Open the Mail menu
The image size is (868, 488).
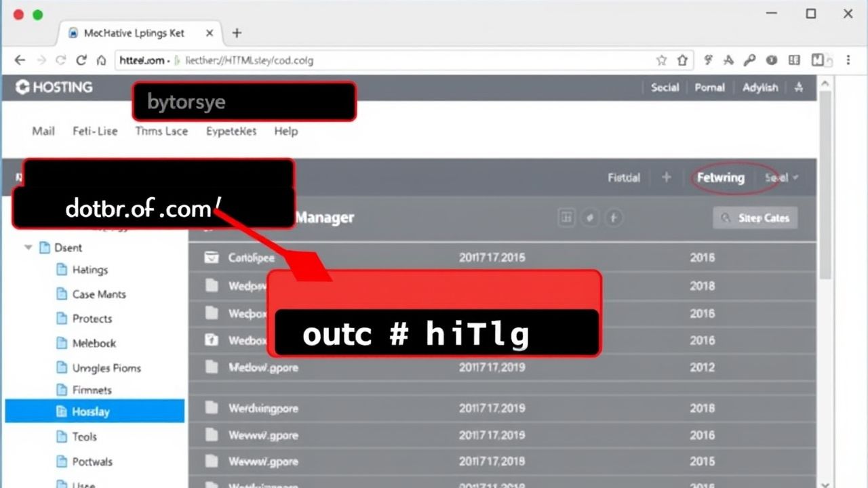pos(42,131)
